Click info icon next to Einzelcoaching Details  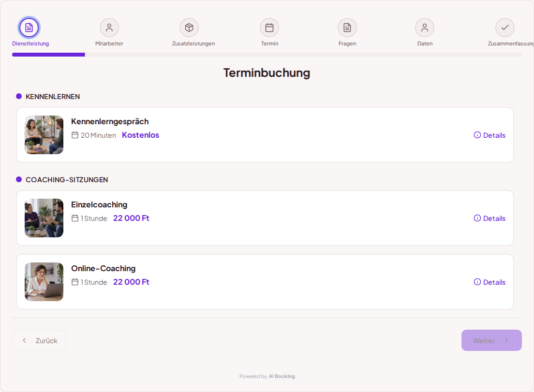pyautogui.click(x=477, y=218)
